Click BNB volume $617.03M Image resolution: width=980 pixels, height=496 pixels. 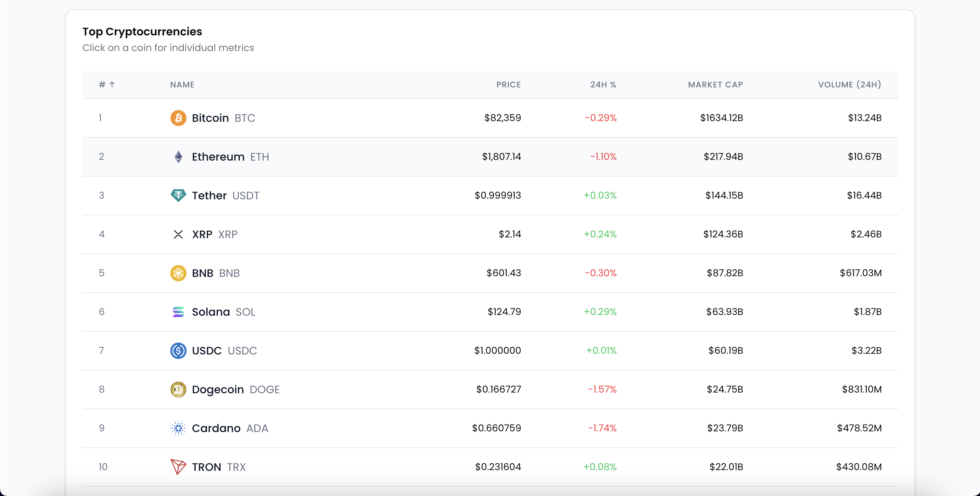point(860,273)
